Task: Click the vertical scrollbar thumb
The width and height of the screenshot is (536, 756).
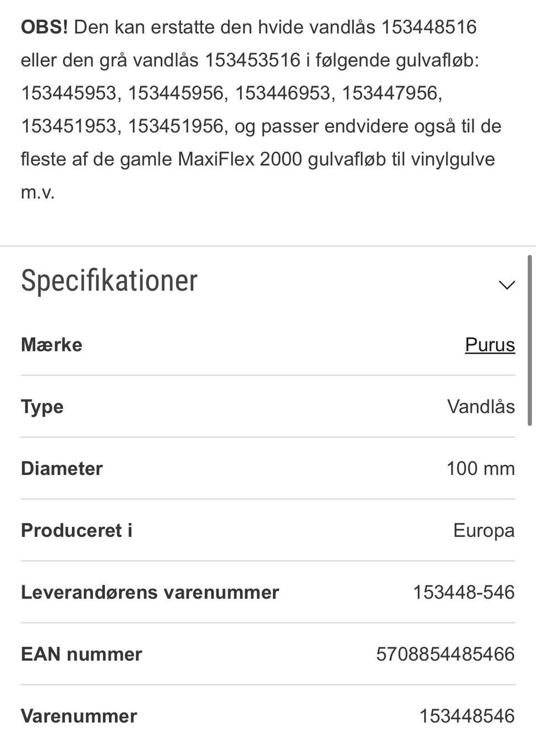Action: (x=529, y=341)
